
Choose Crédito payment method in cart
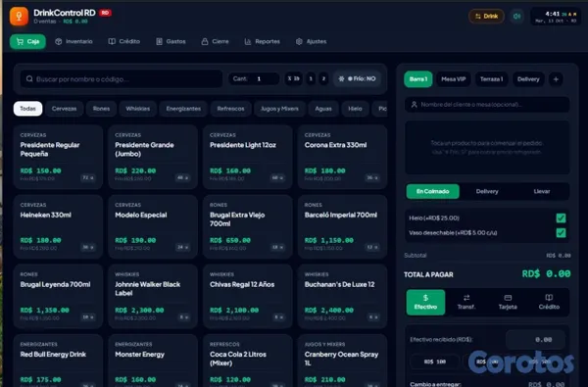[x=549, y=302]
